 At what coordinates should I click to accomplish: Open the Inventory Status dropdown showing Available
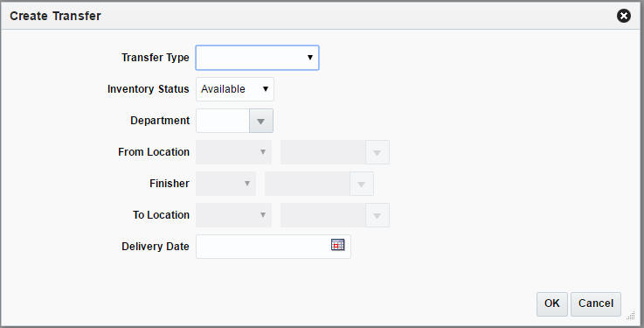click(x=234, y=89)
